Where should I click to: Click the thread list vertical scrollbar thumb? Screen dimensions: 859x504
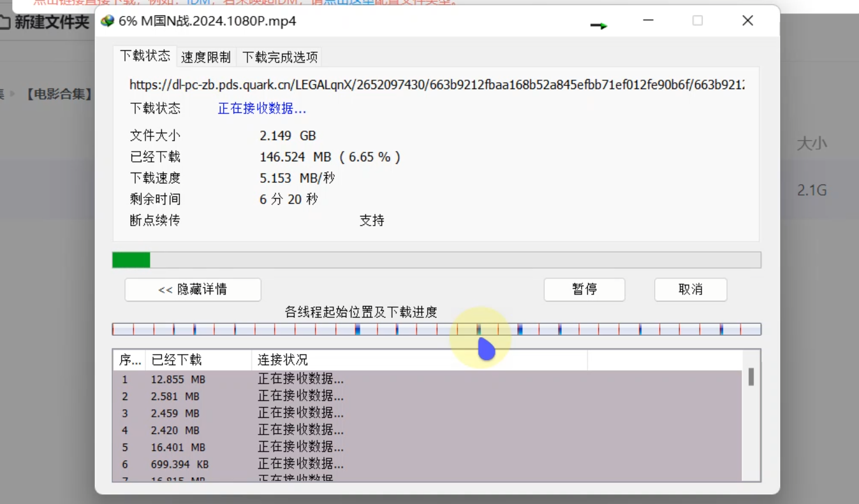click(x=751, y=377)
